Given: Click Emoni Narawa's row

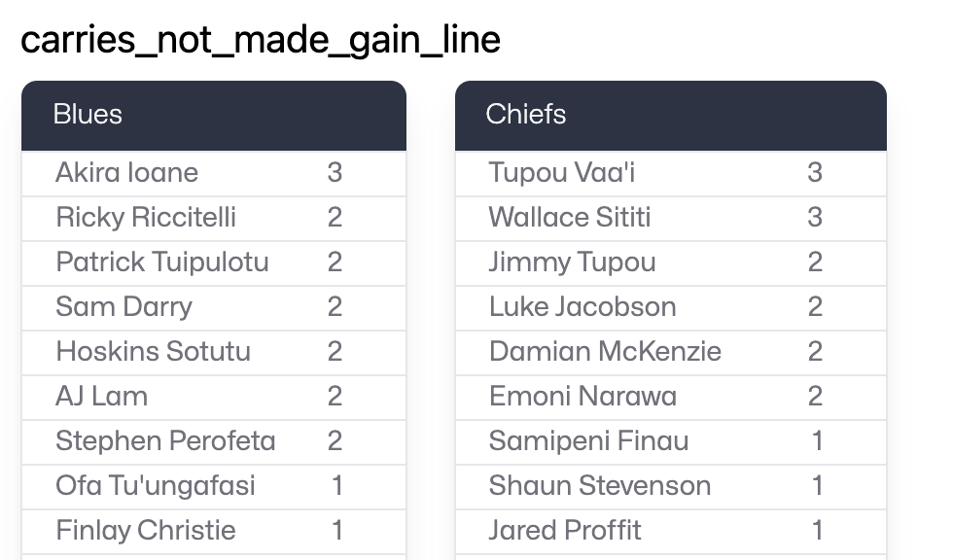Looking at the screenshot, I should pos(670,398).
